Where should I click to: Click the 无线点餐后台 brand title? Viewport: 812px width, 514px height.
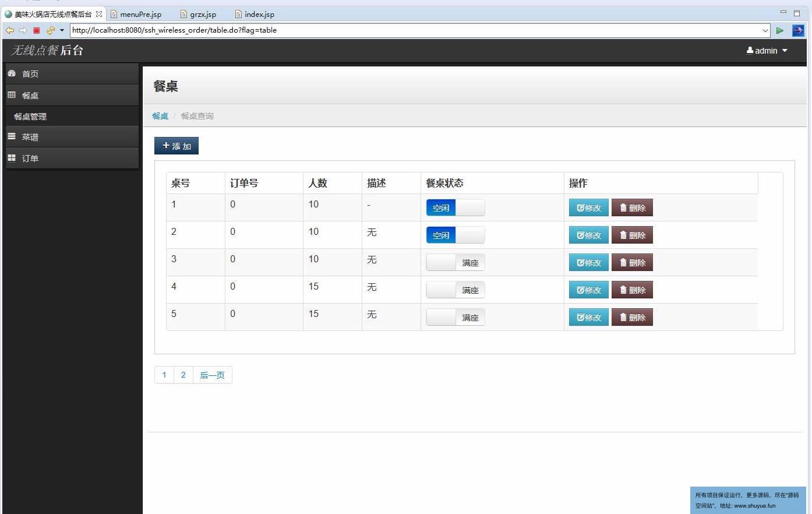pyautogui.click(x=47, y=51)
